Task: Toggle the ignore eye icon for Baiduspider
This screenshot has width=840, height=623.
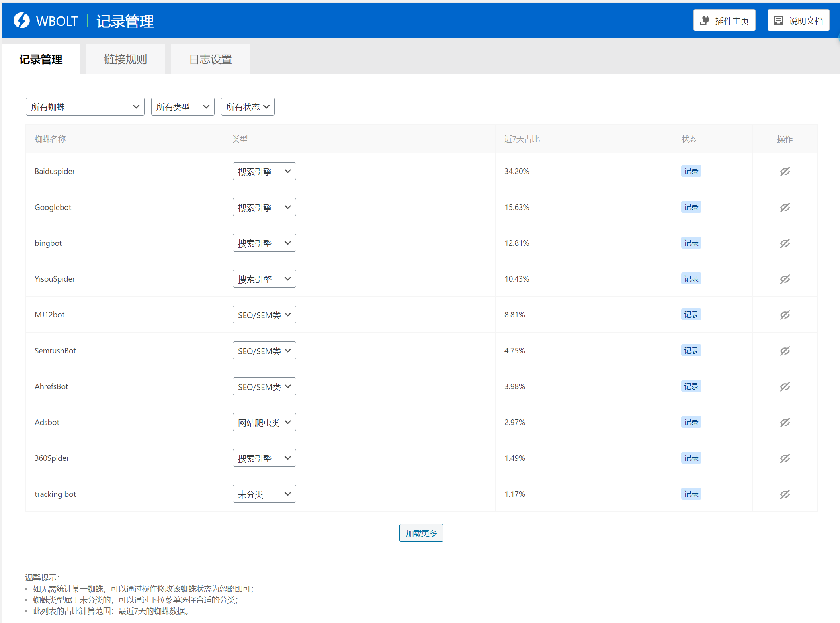Action: coord(785,172)
